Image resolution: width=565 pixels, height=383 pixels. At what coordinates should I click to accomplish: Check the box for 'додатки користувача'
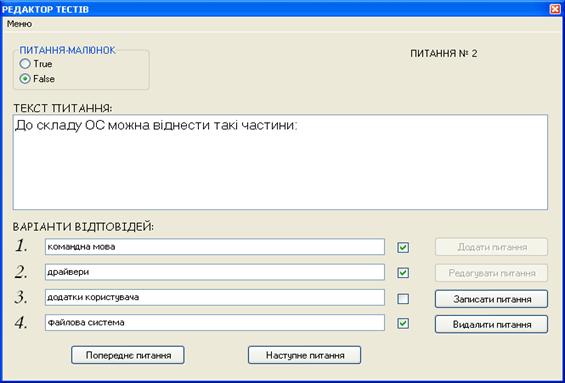tap(403, 299)
